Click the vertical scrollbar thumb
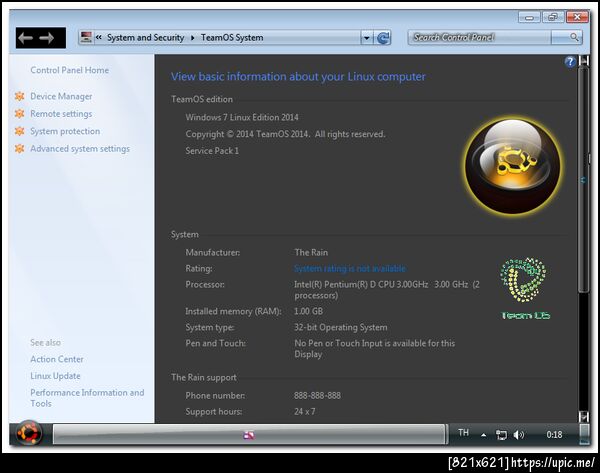The width and height of the screenshot is (600, 473). pos(584,180)
